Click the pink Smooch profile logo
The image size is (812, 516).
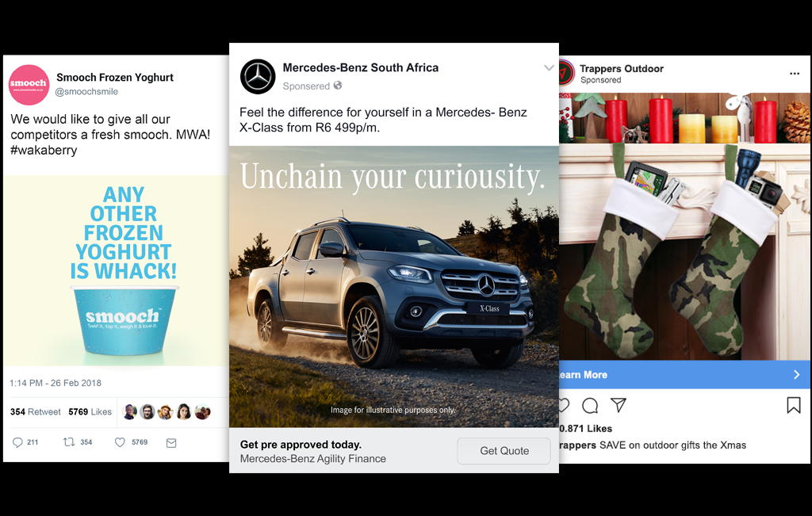29,85
